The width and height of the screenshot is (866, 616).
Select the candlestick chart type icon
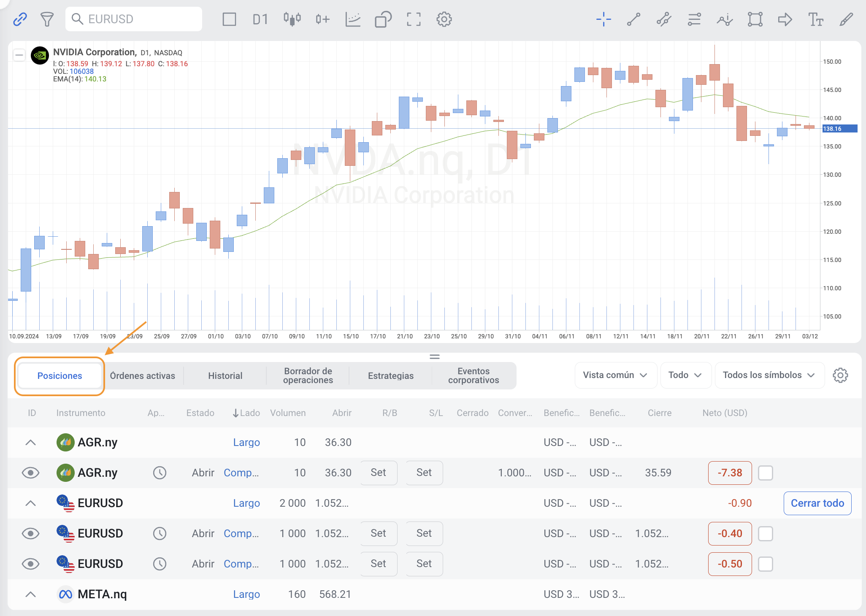[x=292, y=19]
